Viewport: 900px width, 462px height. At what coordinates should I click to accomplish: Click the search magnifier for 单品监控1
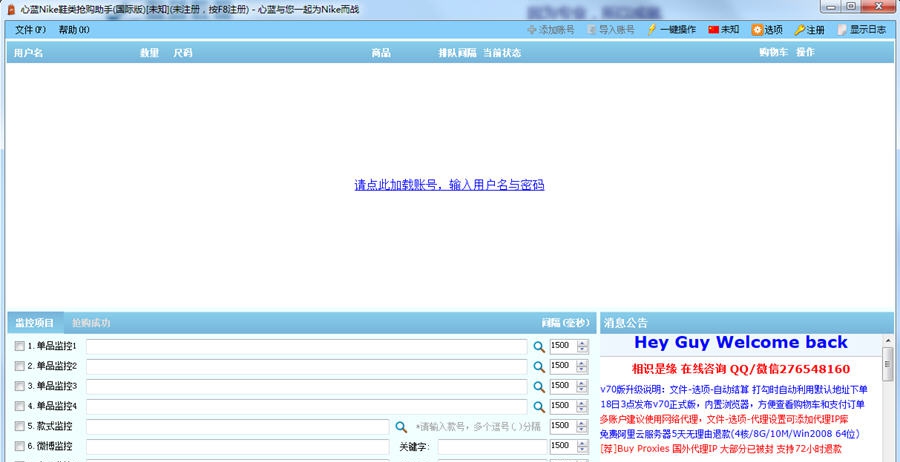pos(538,346)
